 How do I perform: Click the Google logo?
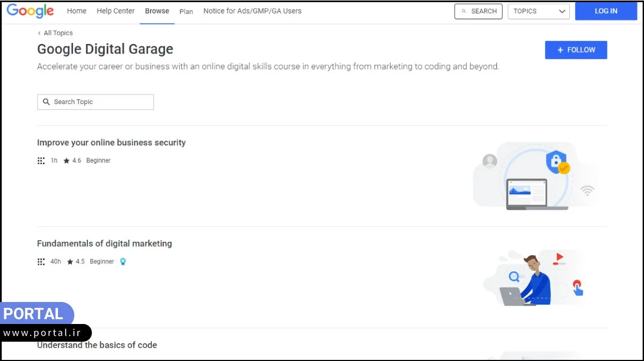point(31,11)
